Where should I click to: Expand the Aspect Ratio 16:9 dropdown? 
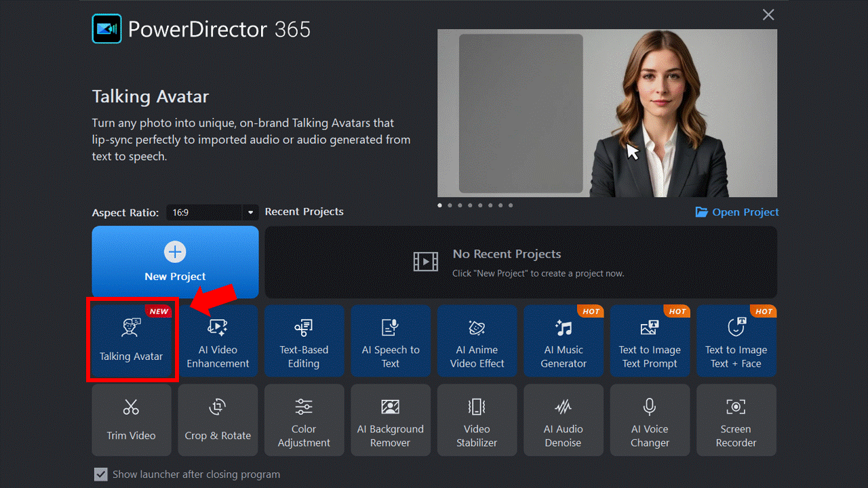(250, 212)
